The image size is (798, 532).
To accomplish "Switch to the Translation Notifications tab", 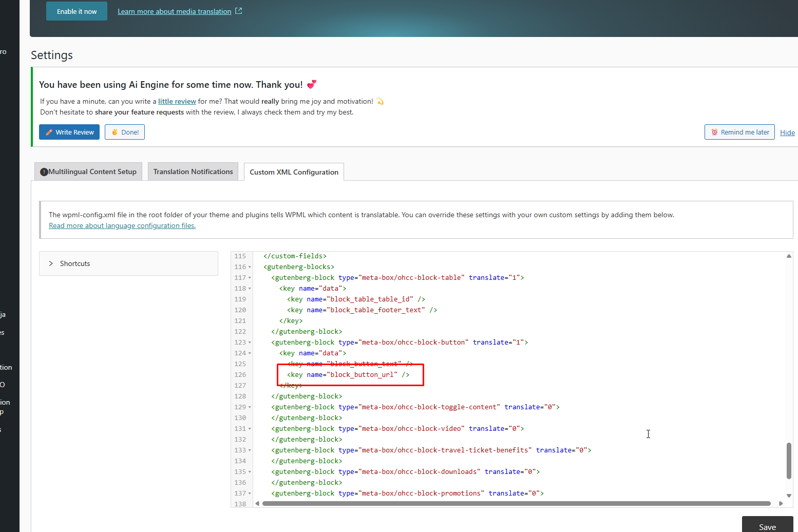I will click(x=193, y=172).
